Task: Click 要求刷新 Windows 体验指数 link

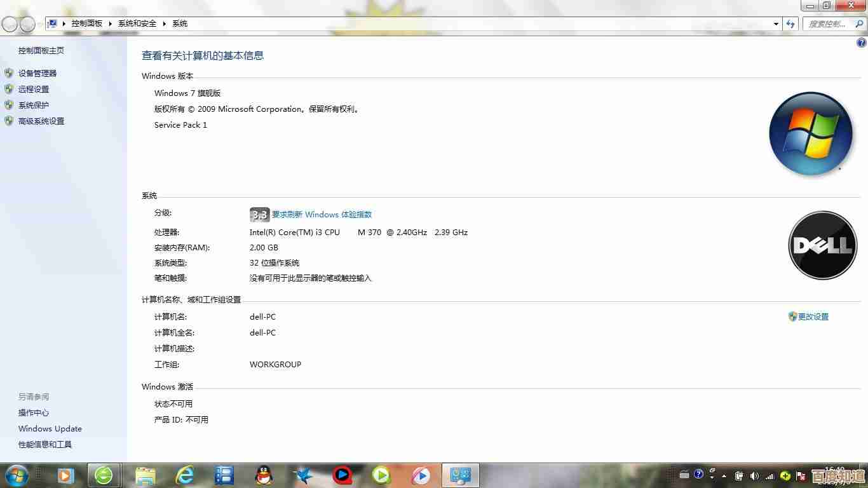Action: [x=322, y=215]
